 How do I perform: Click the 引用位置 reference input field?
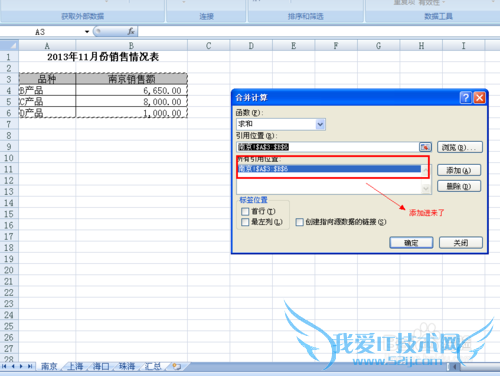(328, 147)
